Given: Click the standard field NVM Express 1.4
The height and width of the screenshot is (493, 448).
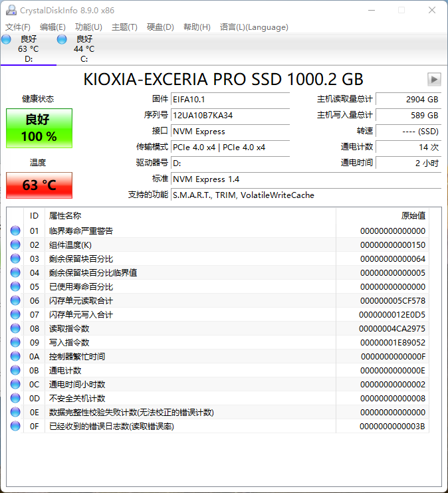Looking at the screenshot, I should tap(306, 179).
